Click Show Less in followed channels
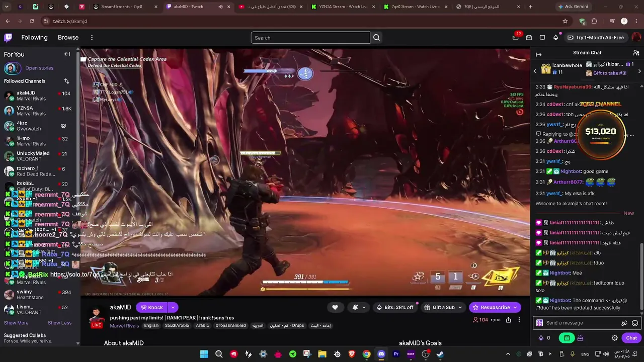 pos(59,323)
